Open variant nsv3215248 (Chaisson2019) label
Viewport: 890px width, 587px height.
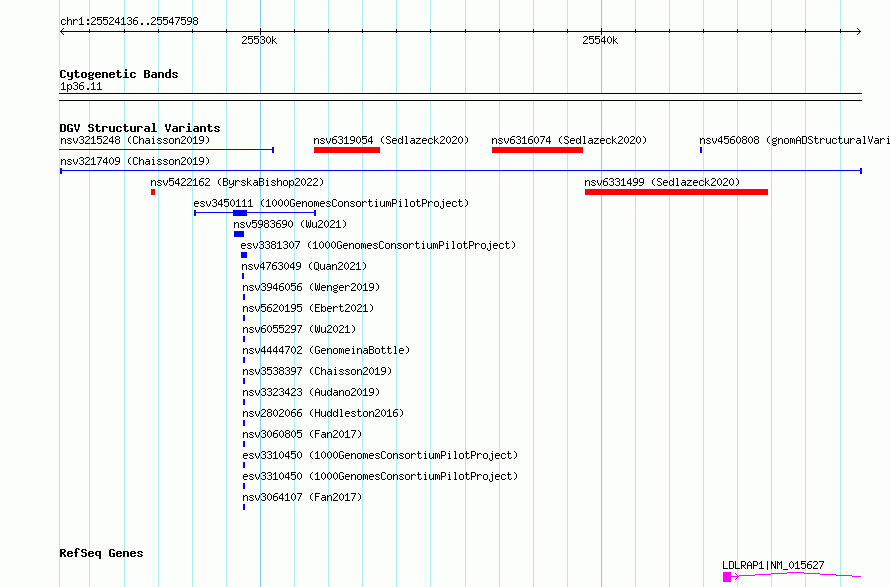pos(135,140)
